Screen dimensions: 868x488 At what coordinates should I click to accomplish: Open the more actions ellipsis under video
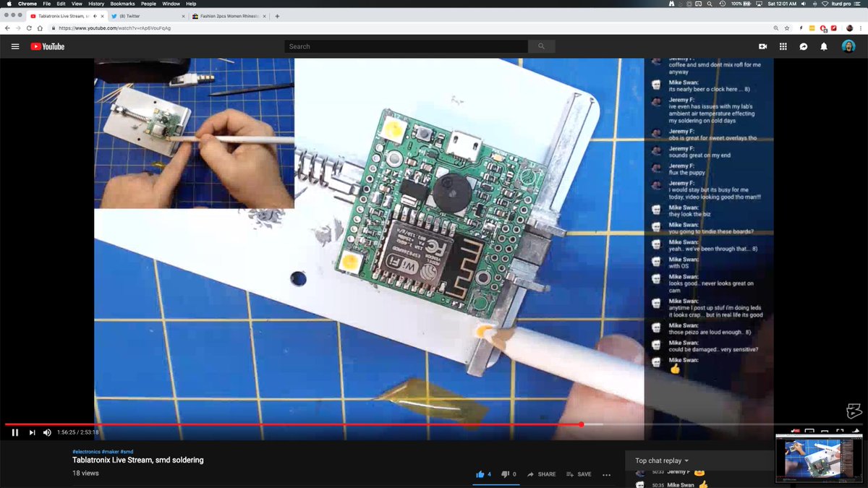pyautogui.click(x=606, y=475)
